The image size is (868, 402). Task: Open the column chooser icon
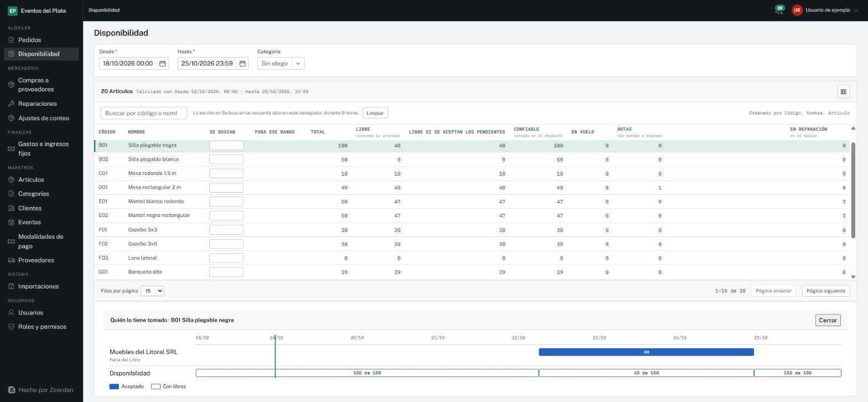(x=843, y=92)
